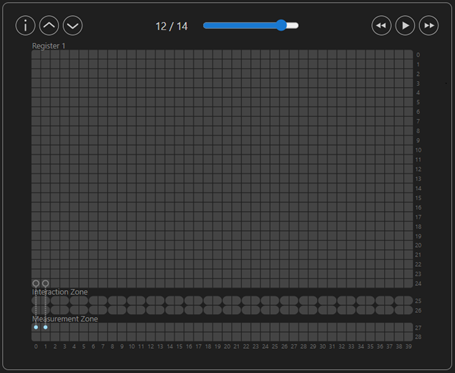This screenshot has width=455, height=373.
Task: Click row number 27 label
Action: (418, 328)
